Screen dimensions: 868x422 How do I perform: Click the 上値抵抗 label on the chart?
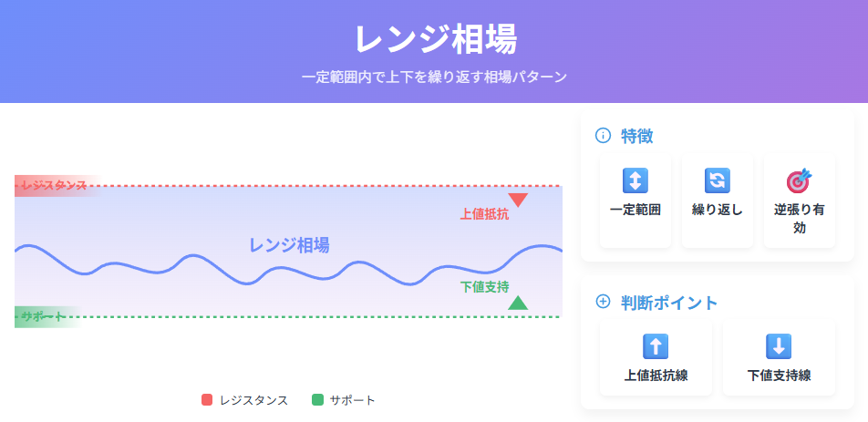click(484, 214)
